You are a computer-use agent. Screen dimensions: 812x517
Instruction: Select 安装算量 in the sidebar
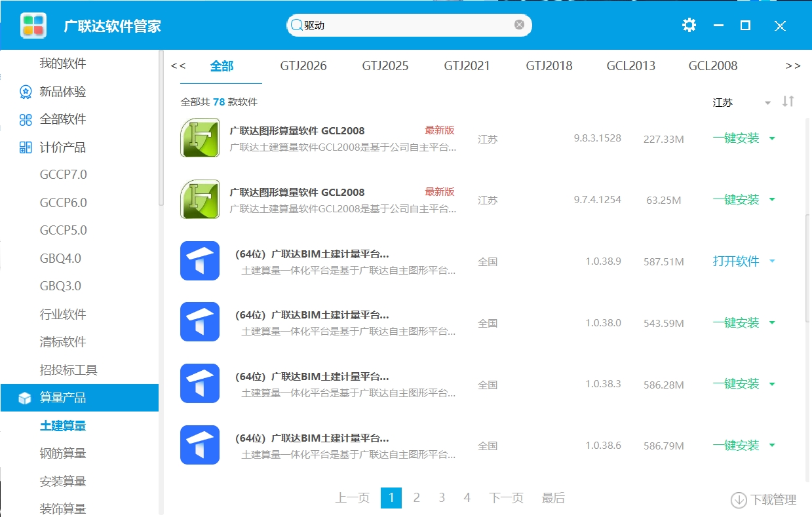tap(63, 482)
